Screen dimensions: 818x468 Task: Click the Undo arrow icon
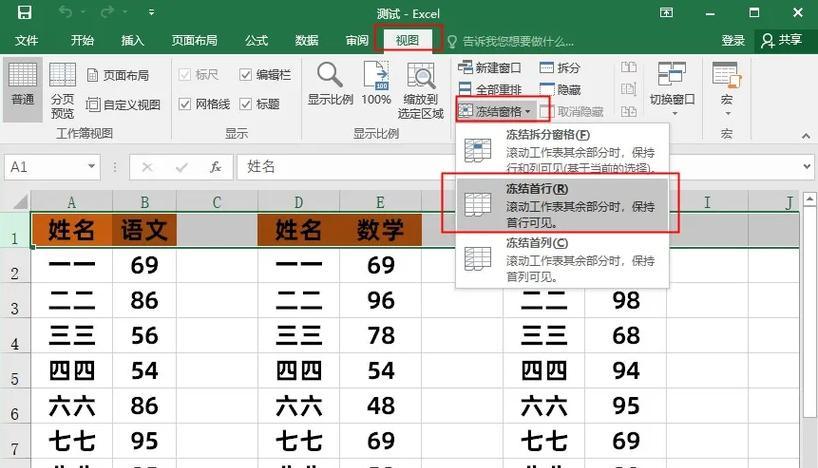point(65,12)
